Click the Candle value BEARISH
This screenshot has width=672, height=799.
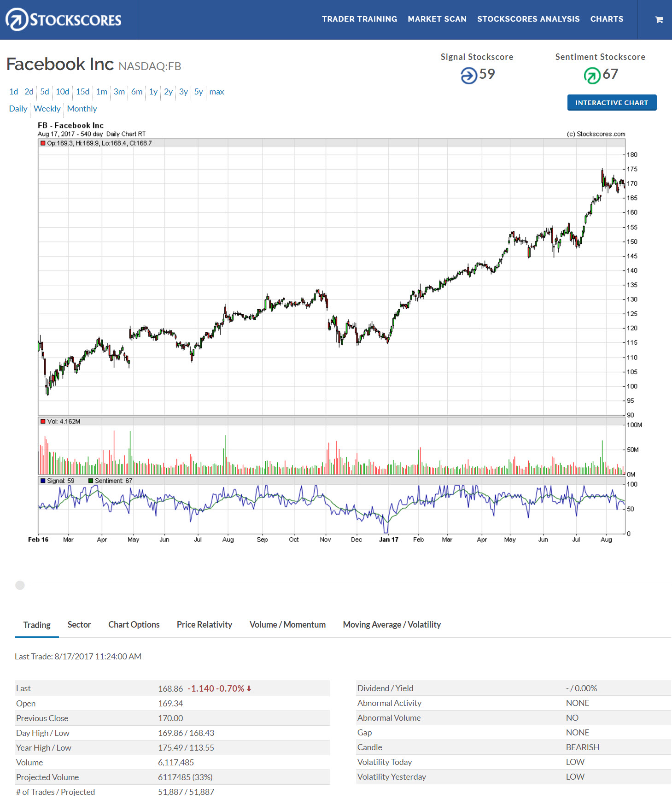pyautogui.click(x=583, y=747)
